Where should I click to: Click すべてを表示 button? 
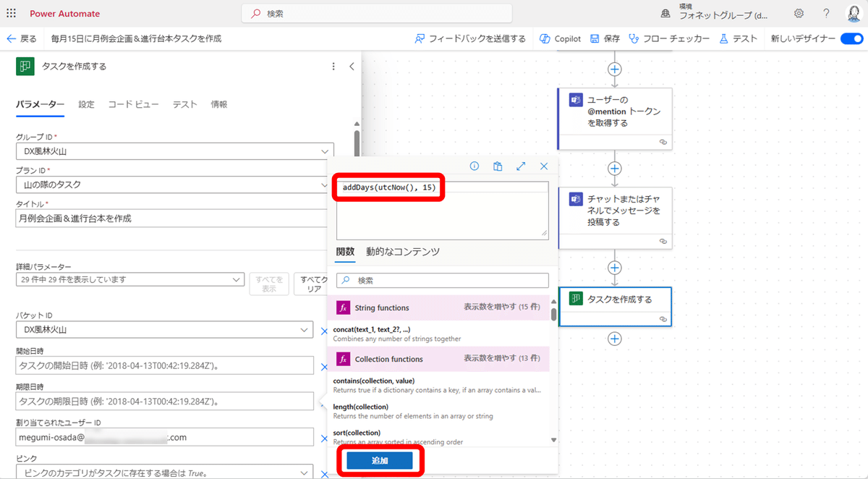pyautogui.click(x=269, y=283)
